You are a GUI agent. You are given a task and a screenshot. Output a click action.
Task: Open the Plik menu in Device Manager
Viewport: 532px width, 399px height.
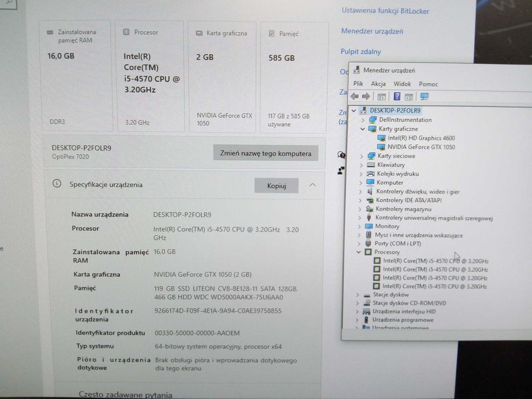coord(358,83)
